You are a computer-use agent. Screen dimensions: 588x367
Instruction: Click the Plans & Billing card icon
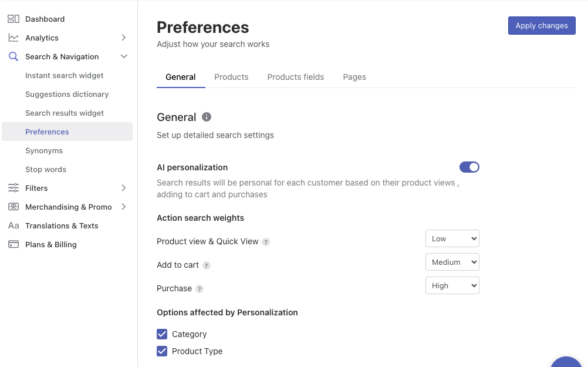pyautogui.click(x=13, y=244)
